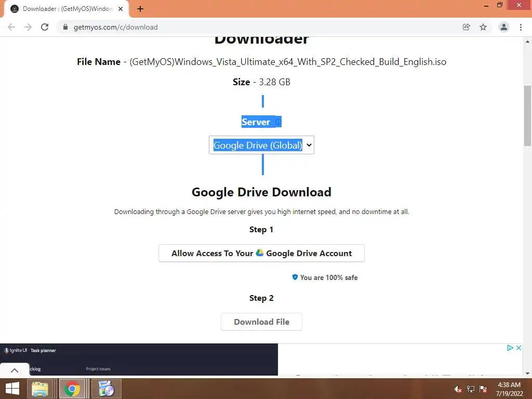Collapse the ad using the up chevron
The height and width of the screenshot is (399, 532).
pyautogui.click(x=15, y=370)
